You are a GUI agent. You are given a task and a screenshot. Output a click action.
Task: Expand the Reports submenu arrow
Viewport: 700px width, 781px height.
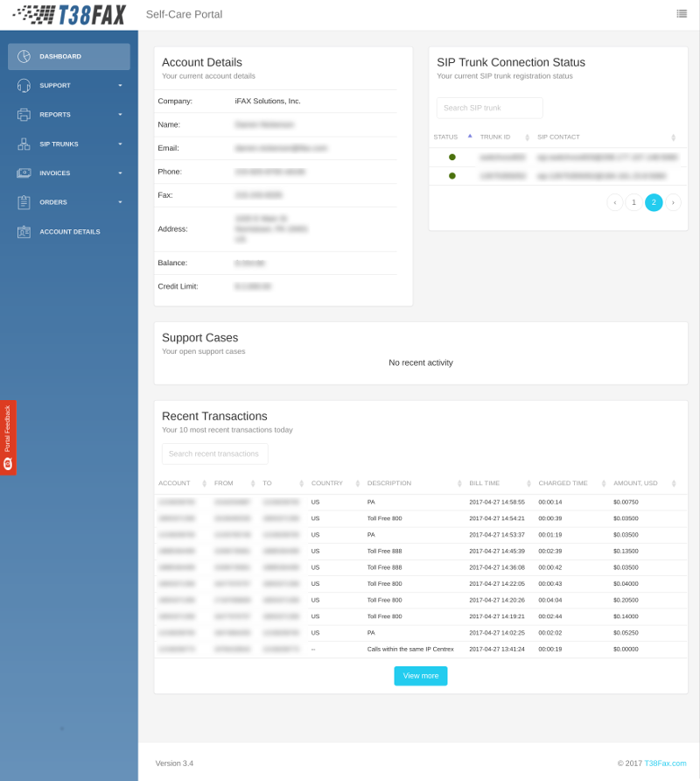click(120, 115)
